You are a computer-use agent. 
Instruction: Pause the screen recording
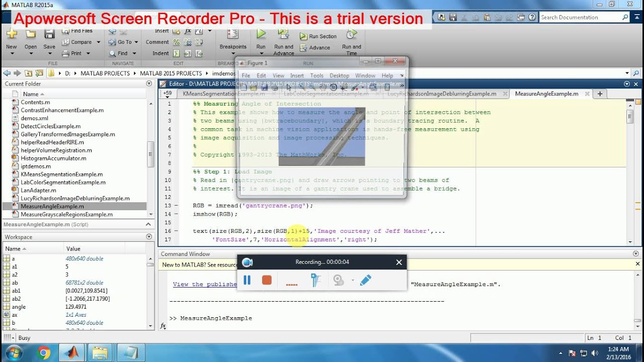(x=247, y=280)
